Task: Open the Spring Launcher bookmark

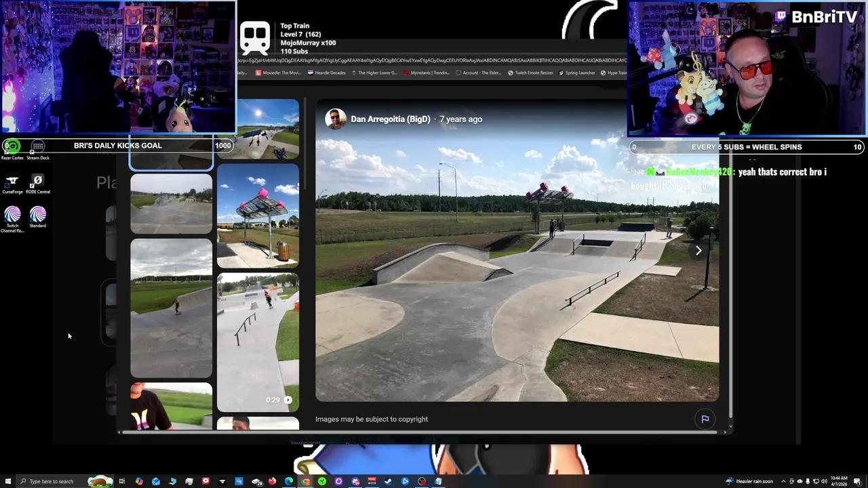Action: coord(577,73)
